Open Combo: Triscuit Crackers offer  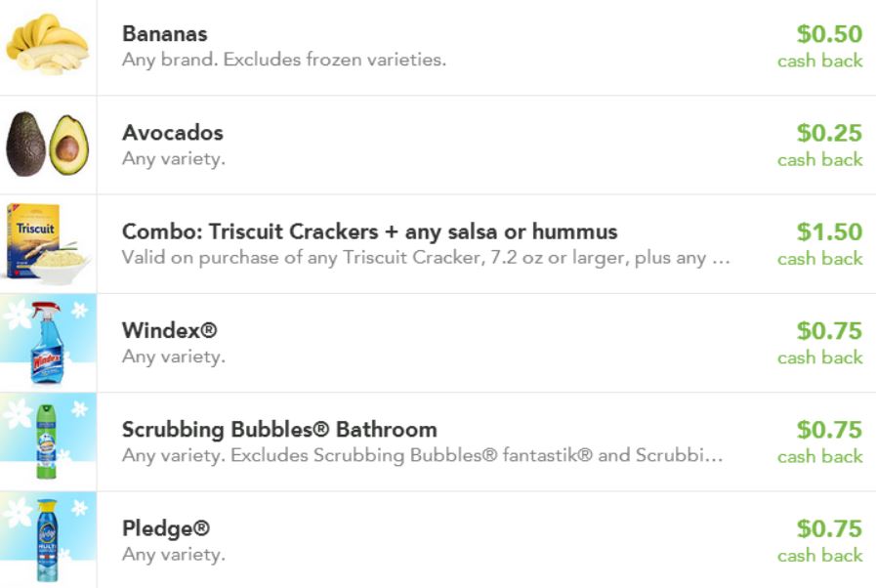click(x=369, y=232)
